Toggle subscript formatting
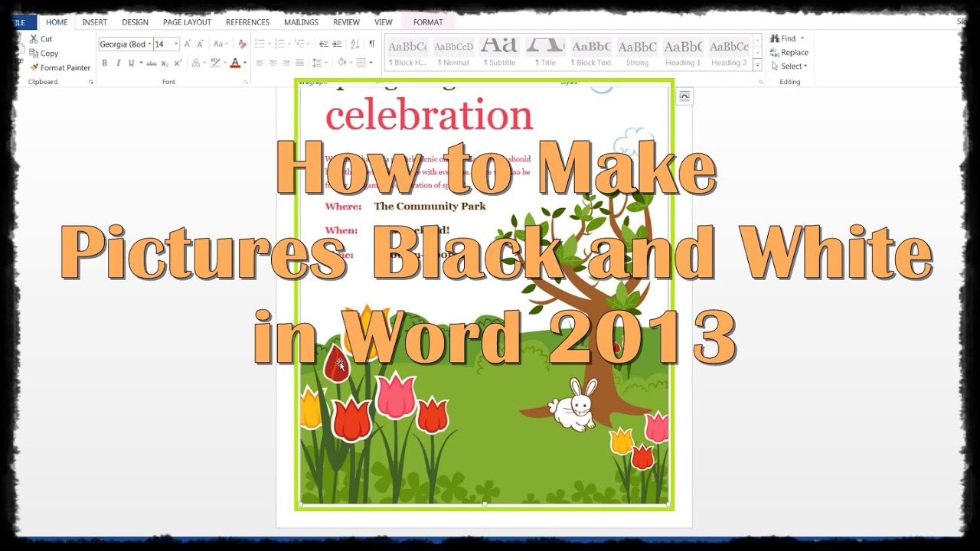Viewport: 980px width, 551px height. click(x=165, y=63)
